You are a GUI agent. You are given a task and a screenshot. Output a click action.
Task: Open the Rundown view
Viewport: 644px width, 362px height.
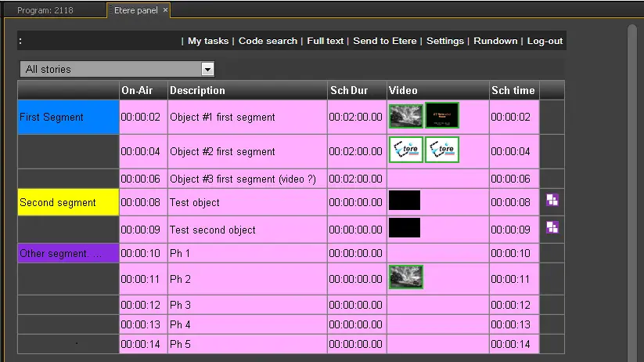pos(495,41)
